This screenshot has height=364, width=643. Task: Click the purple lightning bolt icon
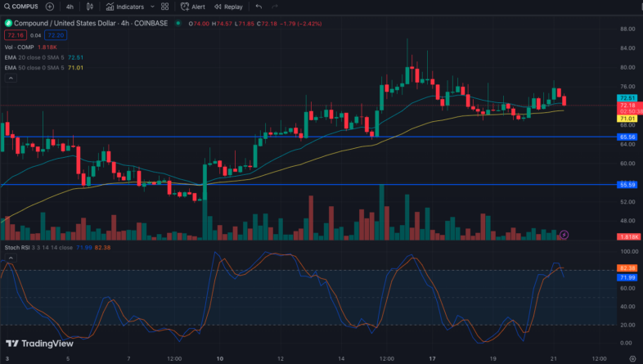(564, 235)
